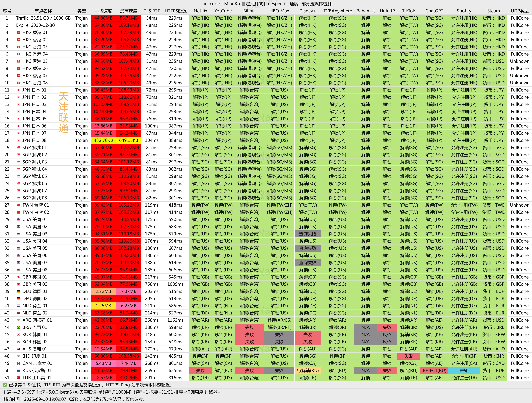Click the US flag beside USA 美国 08
Image resolution: width=532 pixels, height=403 pixels.
(x=18, y=270)
